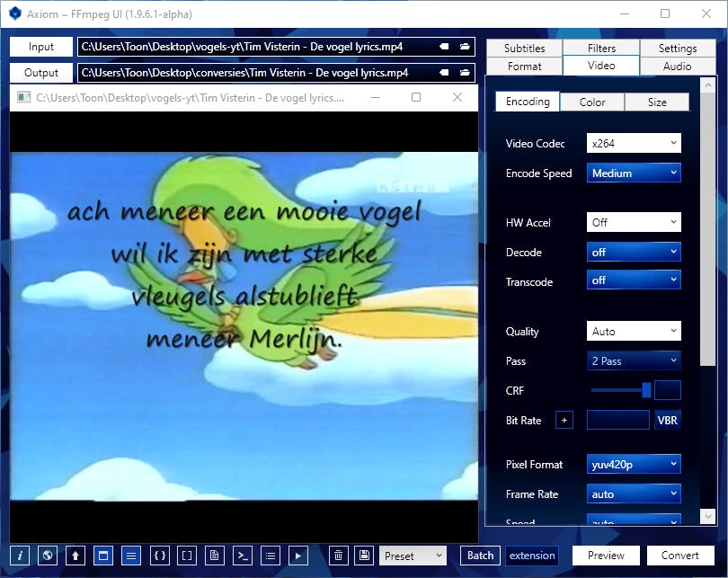Run the script with the play icon
Viewport: 728px width, 578px height.
[x=298, y=556]
